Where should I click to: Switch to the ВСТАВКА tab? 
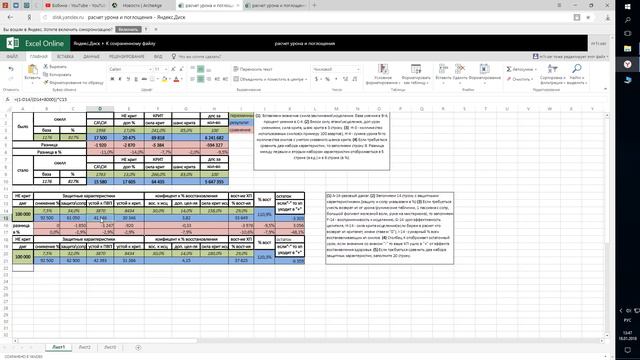click(x=65, y=56)
